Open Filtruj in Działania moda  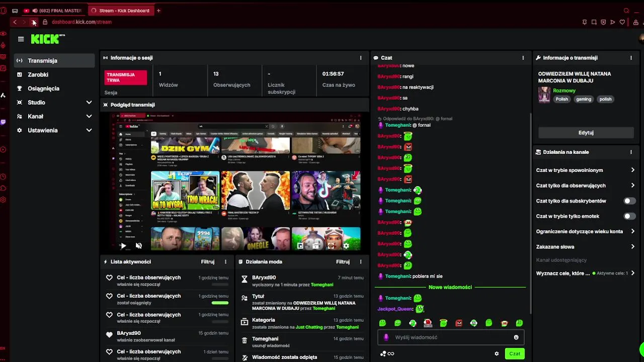click(343, 261)
